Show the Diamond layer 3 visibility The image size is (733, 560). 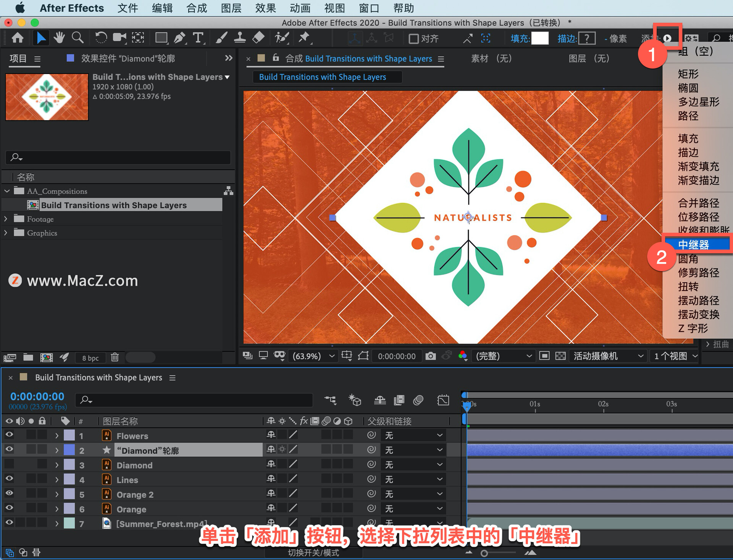point(9,464)
